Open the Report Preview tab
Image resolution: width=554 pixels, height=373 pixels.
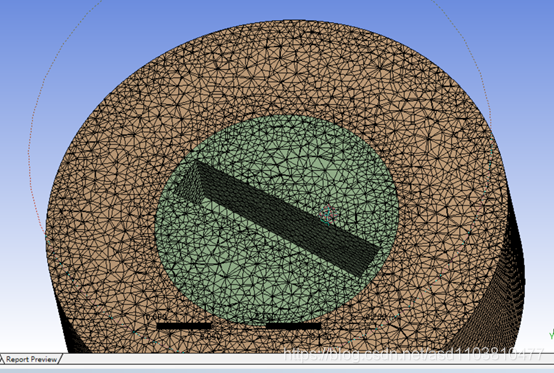point(31,359)
